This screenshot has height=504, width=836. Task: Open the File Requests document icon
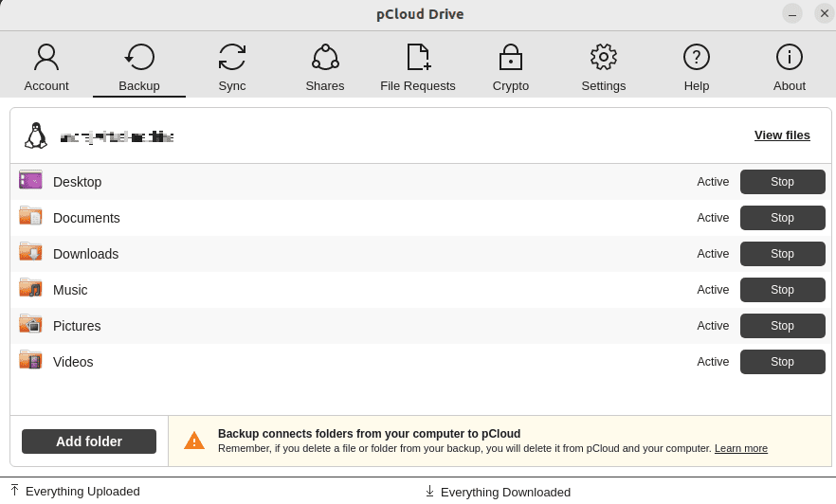pos(419,57)
